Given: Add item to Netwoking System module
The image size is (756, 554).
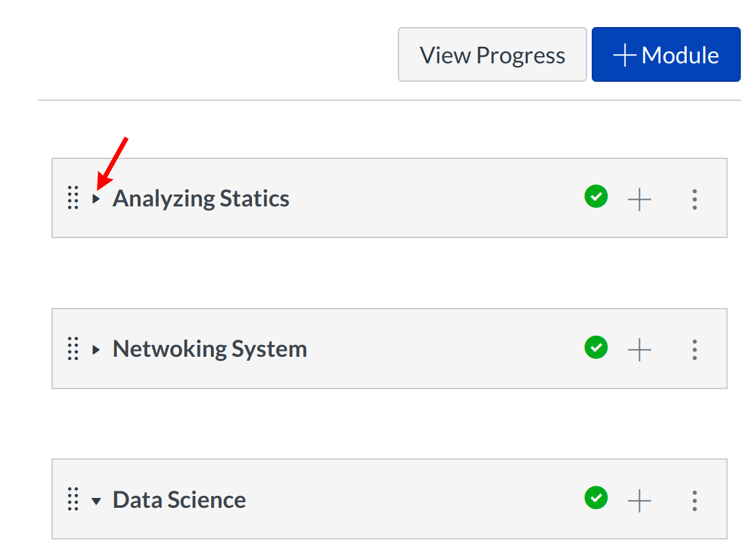Looking at the screenshot, I should pos(639,350).
